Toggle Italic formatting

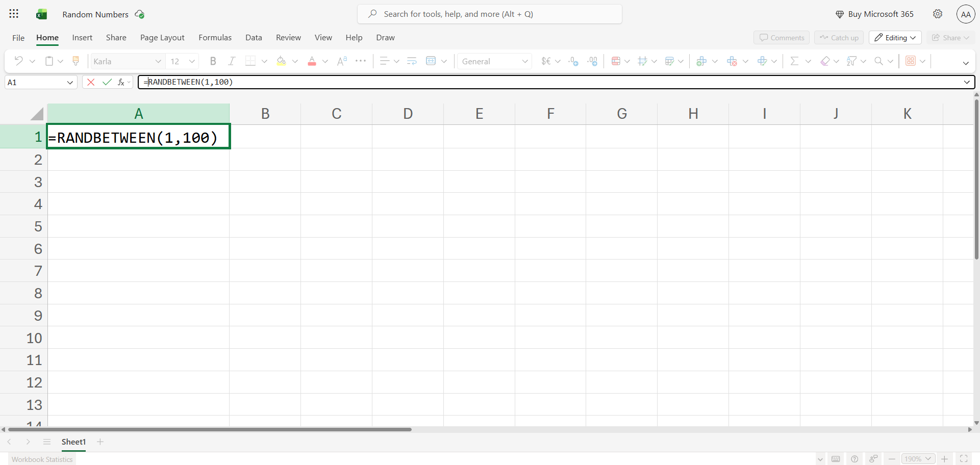click(x=232, y=61)
